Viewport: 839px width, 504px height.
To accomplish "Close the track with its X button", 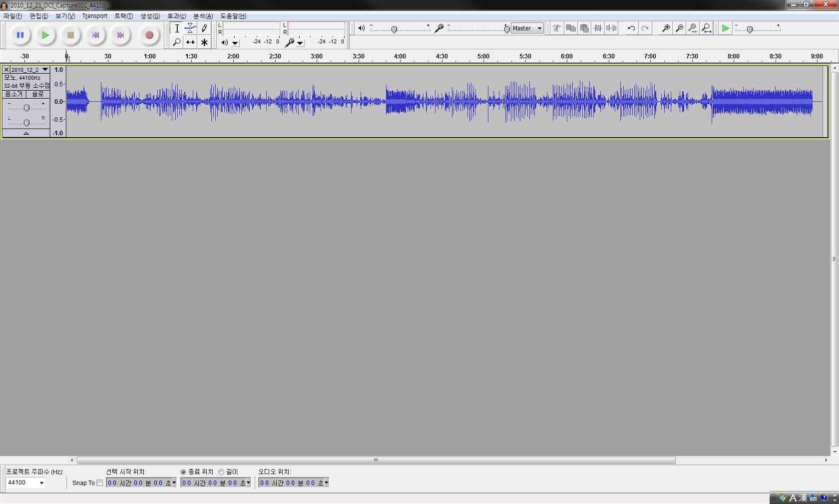I will coord(6,70).
